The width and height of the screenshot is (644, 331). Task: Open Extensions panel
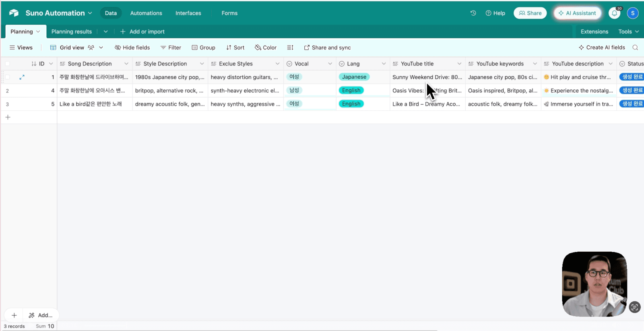click(x=594, y=31)
